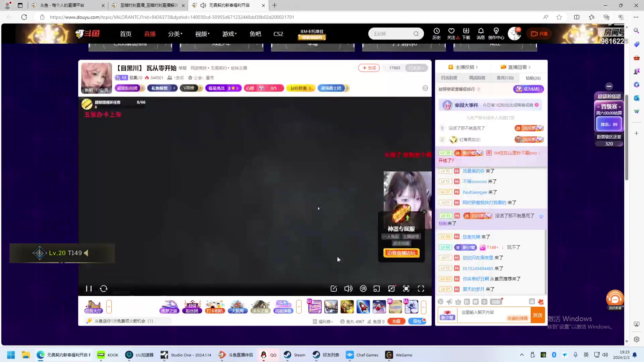
Task: Go to 首页 home in navigation
Action: pyautogui.click(x=126, y=34)
